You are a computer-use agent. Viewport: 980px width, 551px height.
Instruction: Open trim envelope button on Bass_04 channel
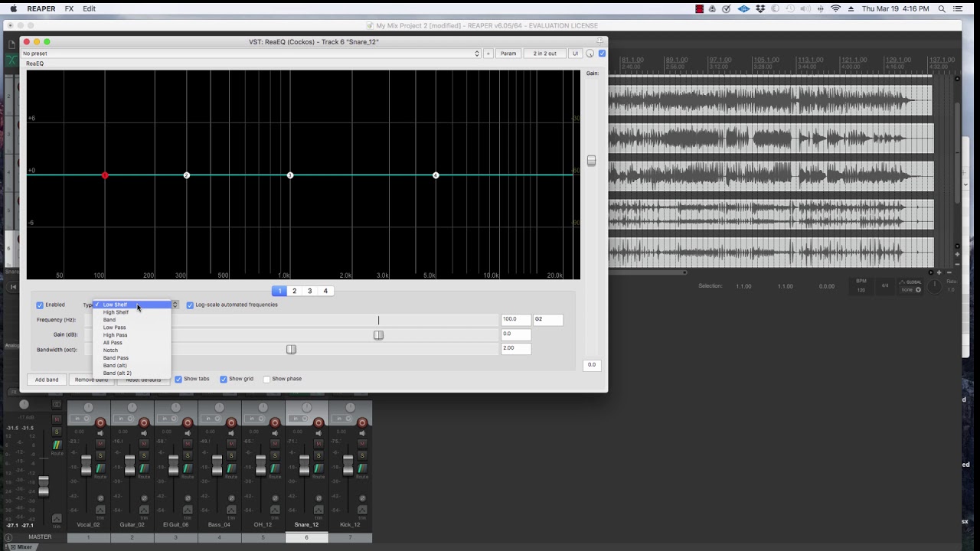[231, 510]
